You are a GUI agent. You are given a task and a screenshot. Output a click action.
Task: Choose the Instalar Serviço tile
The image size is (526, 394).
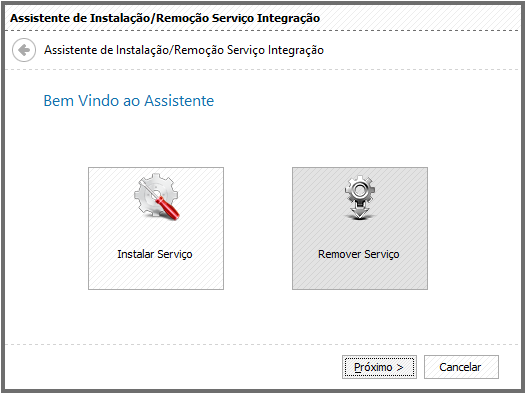click(156, 228)
